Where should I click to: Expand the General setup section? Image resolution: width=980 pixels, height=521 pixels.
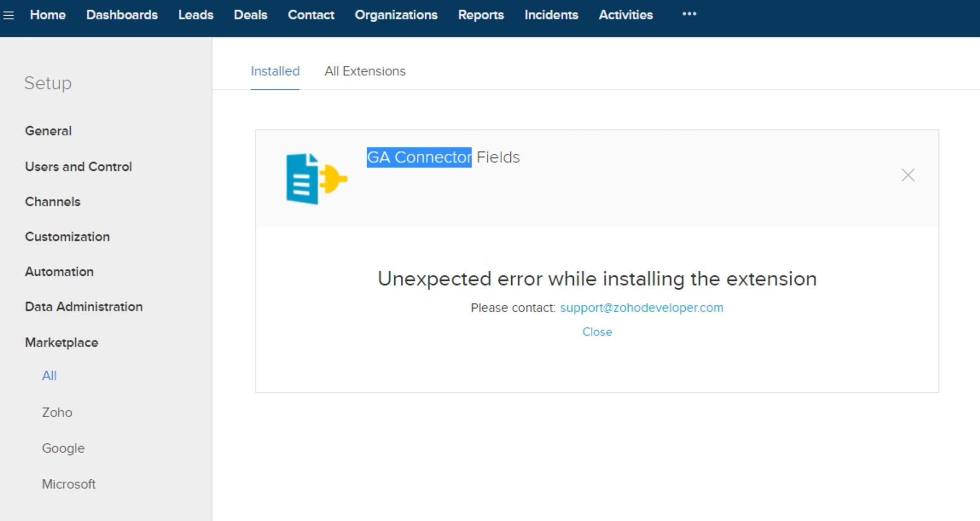click(x=48, y=131)
